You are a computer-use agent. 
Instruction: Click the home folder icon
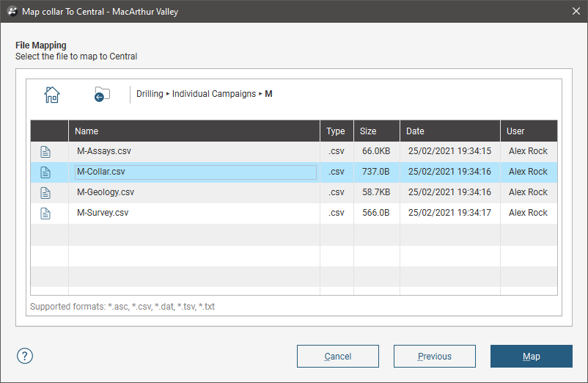coord(51,94)
